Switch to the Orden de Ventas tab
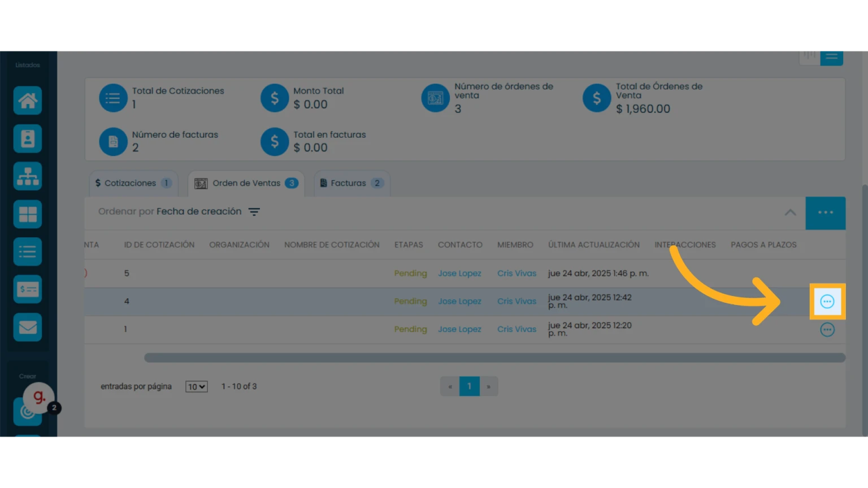 click(246, 183)
